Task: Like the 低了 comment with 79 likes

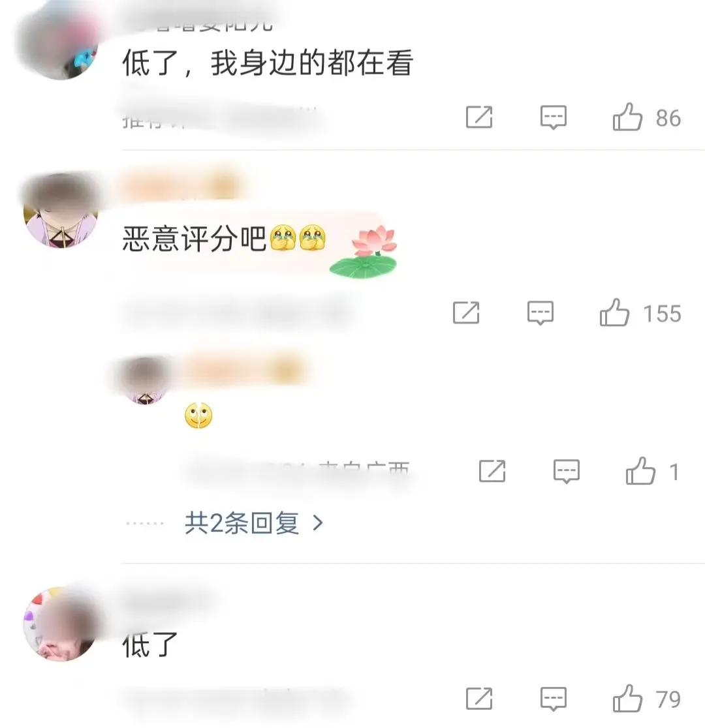Action: 646,699
